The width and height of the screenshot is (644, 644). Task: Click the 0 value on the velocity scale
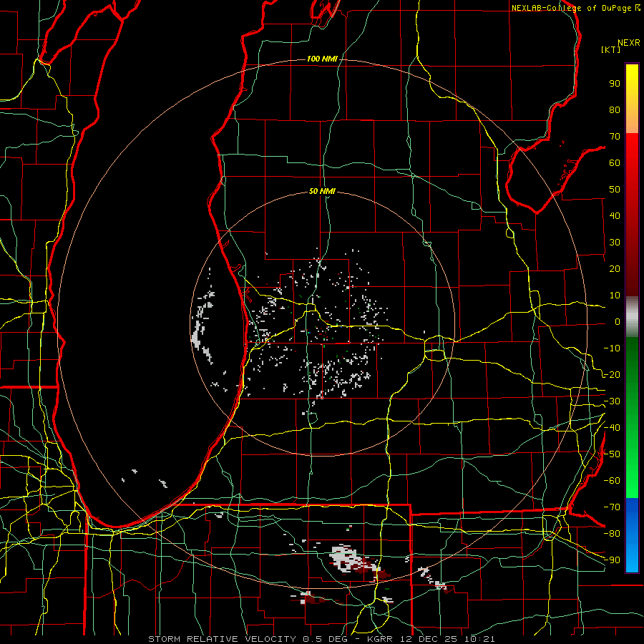618,322
